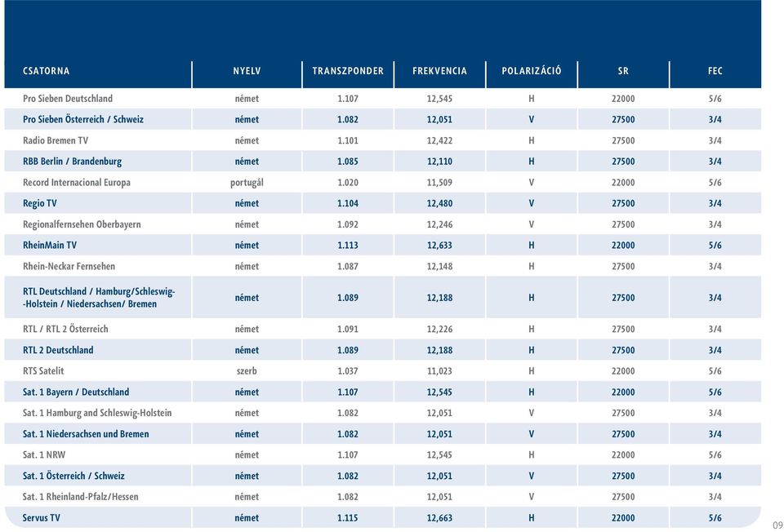Screen dimensions: 784x532
Task: Click the CSATORNA column header
Action: point(46,71)
